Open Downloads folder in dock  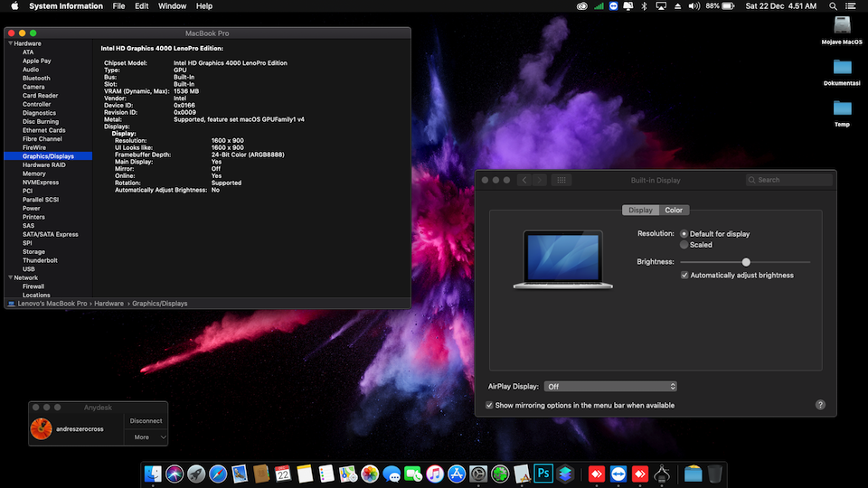(x=693, y=474)
